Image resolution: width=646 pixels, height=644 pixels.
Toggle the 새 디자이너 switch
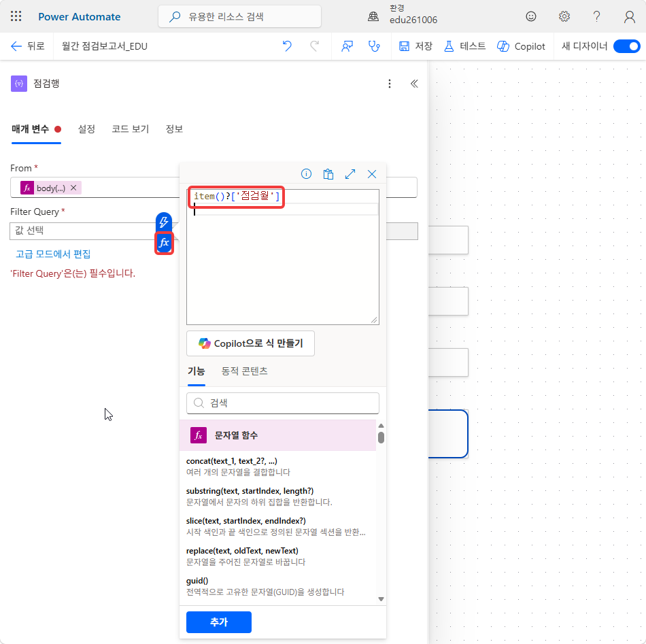click(626, 46)
